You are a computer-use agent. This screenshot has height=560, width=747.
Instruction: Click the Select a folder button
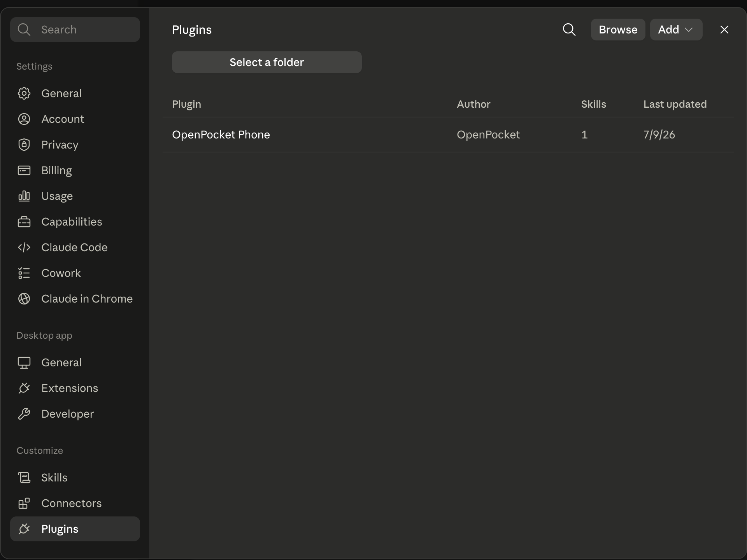[x=267, y=62]
